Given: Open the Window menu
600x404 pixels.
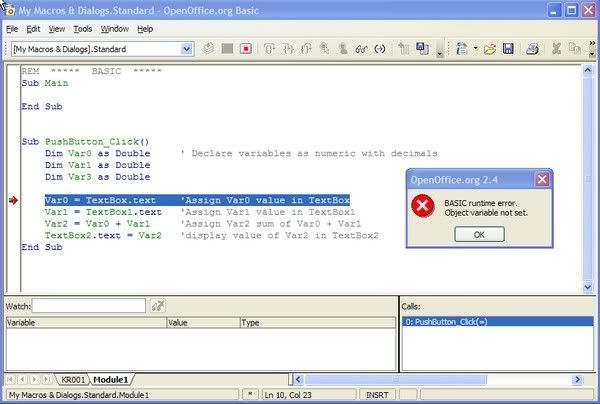Looking at the screenshot, I should (x=115, y=29).
